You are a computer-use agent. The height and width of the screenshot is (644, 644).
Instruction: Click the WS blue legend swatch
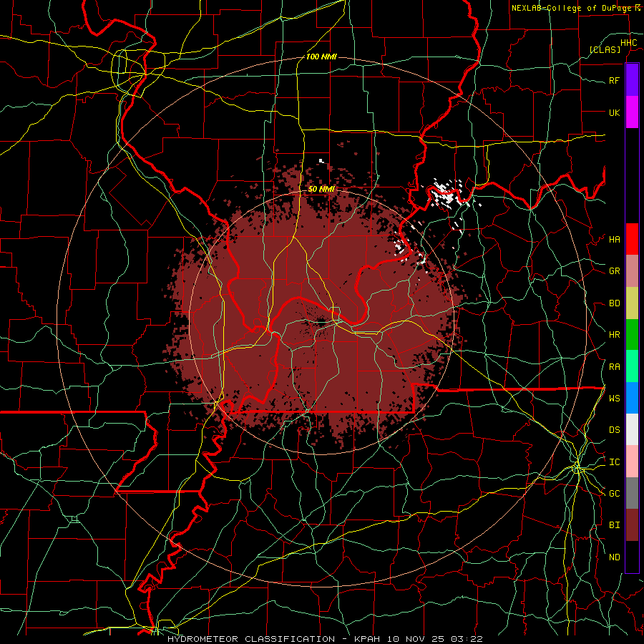(632, 398)
